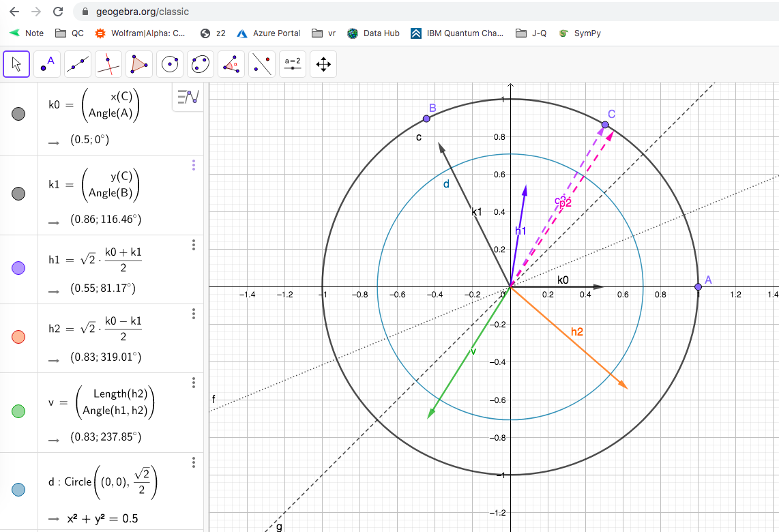Open the options menu for h1
Image resolution: width=779 pixels, height=532 pixels.
point(194,245)
